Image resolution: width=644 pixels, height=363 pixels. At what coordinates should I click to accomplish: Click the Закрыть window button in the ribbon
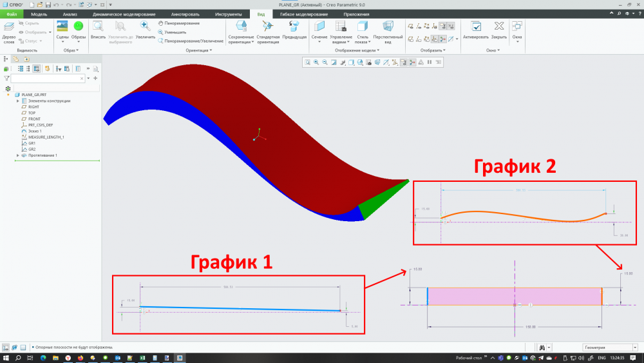499,31
